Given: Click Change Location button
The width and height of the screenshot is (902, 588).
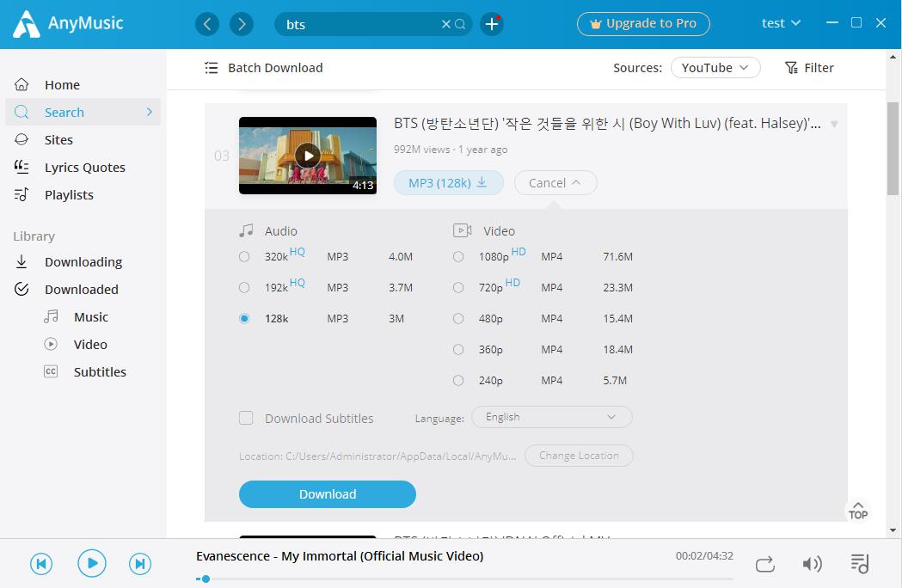Looking at the screenshot, I should (579, 456).
